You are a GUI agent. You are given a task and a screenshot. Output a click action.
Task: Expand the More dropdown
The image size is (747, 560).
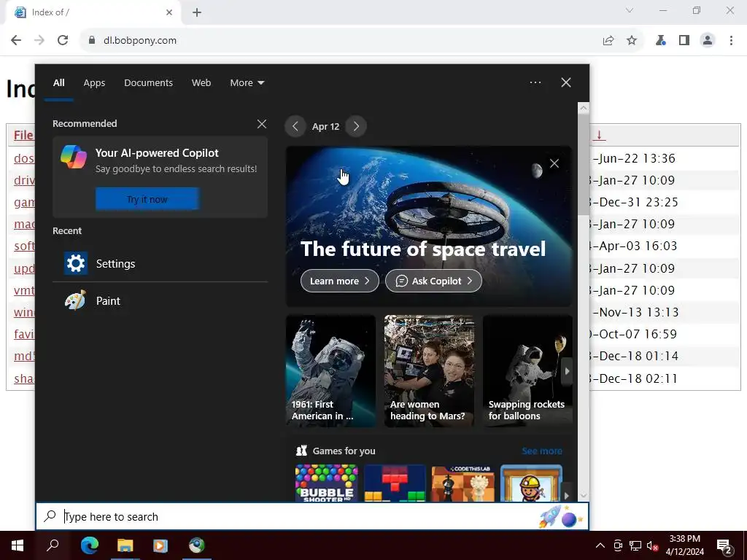tap(247, 83)
